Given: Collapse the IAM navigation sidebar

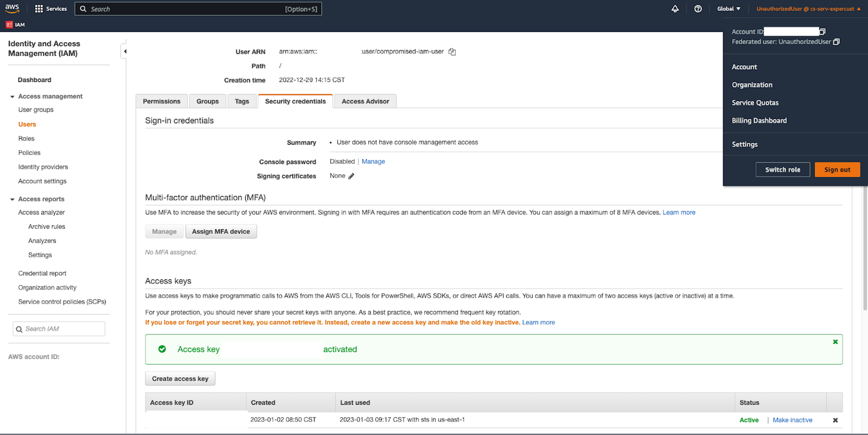Looking at the screenshot, I should pyautogui.click(x=124, y=51).
